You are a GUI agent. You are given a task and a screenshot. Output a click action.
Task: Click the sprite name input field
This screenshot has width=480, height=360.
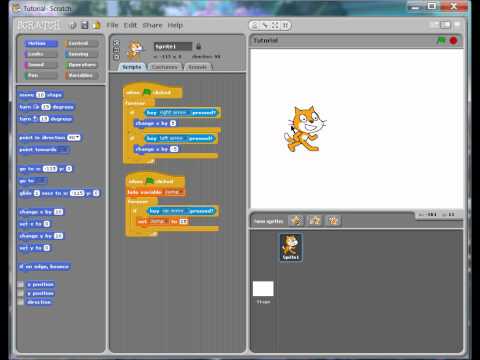click(173, 46)
